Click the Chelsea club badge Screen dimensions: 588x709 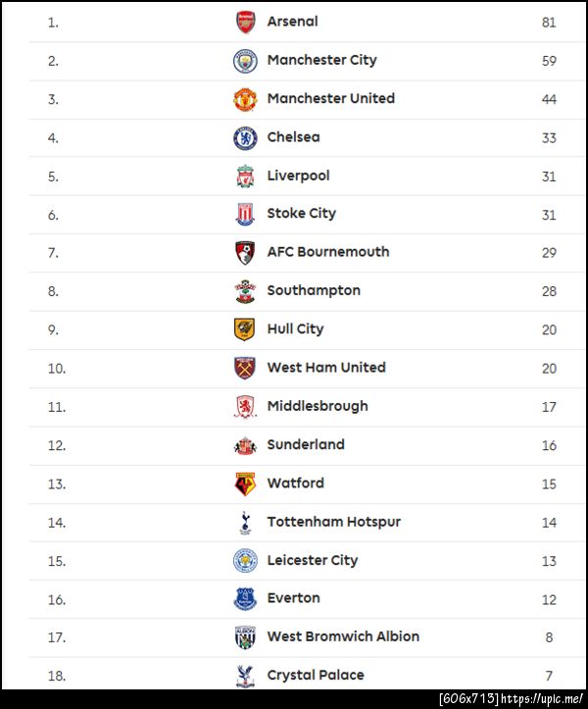[x=245, y=138]
